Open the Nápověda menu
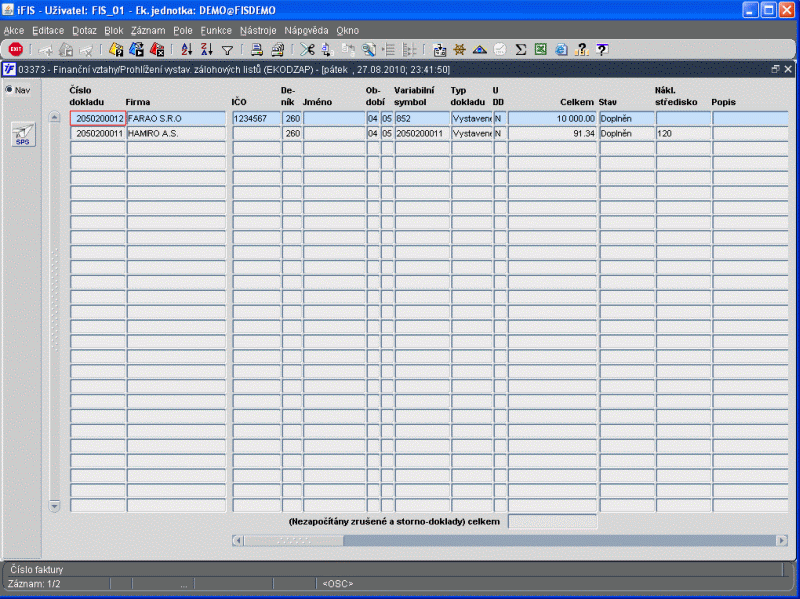 306,31
